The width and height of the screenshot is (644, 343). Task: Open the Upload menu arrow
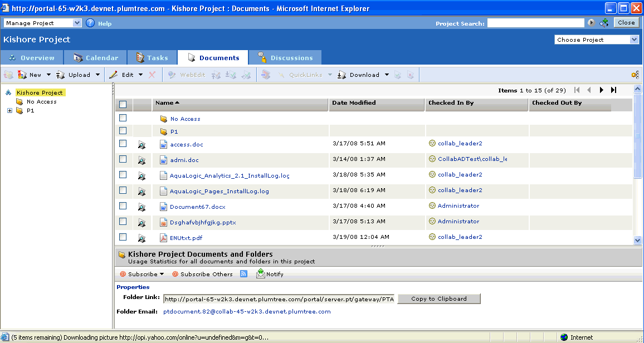[x=97, y=75]
